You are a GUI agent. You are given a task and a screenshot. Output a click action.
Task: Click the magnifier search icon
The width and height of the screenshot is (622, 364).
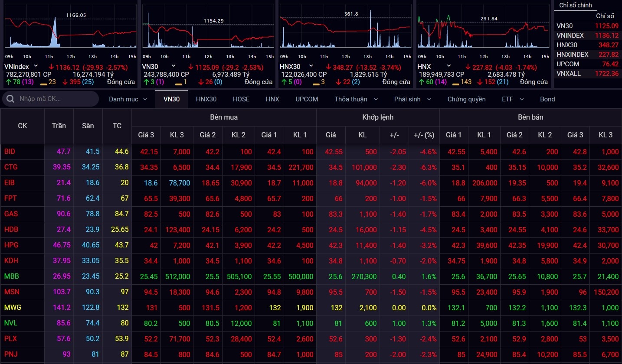coord(10,99)
